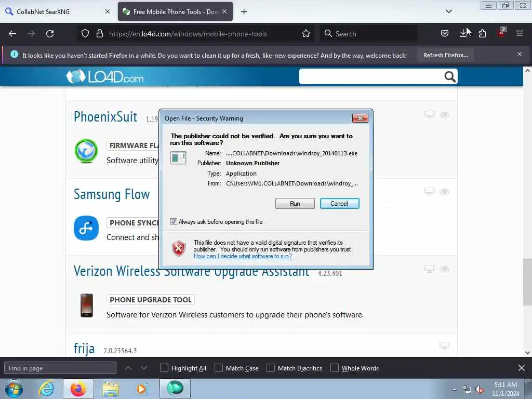Reload the current page

click(x=50, y=34)
